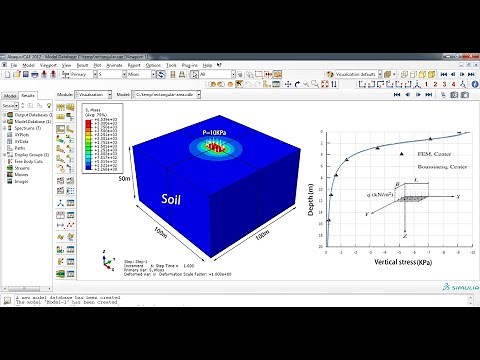Switch to the Results tab
The width and height of the screenshot is (480, 360).
click(28, 96)
